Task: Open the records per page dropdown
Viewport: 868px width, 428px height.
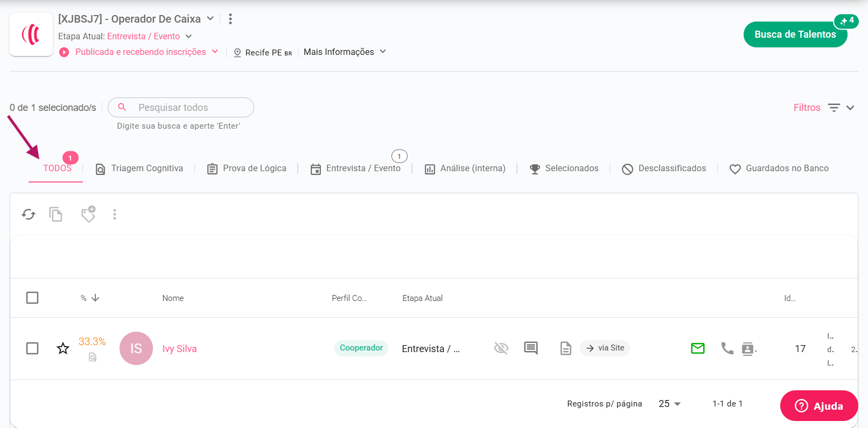Action: [x=670, y=404]
